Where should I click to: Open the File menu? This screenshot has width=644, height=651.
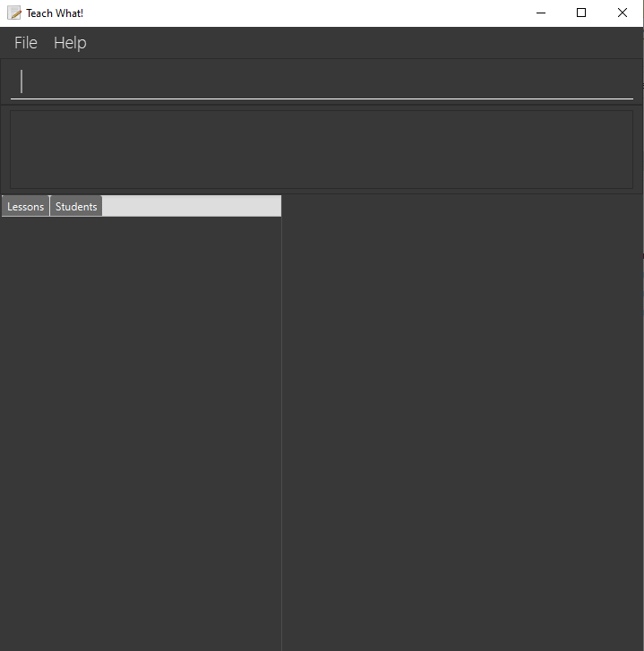click(26, 43)
